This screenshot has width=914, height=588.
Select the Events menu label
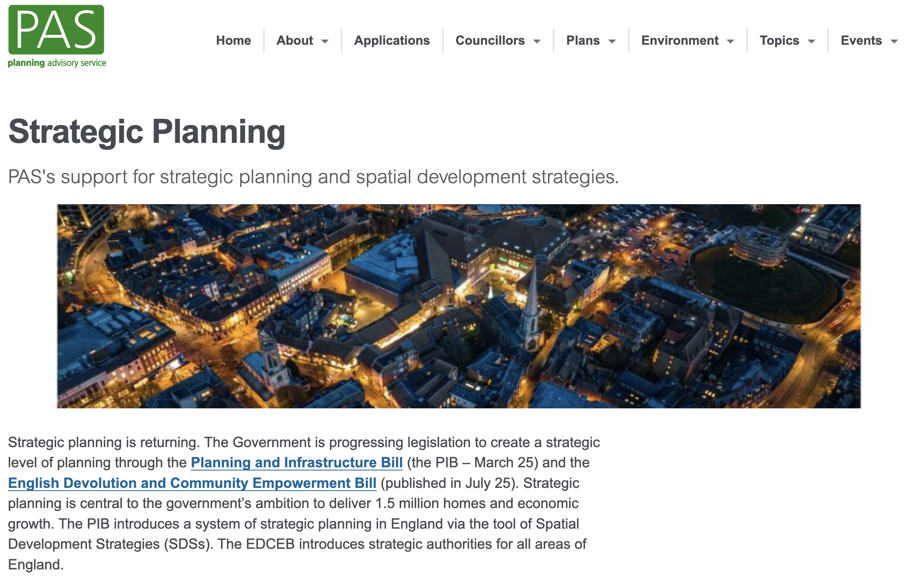click(861, 40)
